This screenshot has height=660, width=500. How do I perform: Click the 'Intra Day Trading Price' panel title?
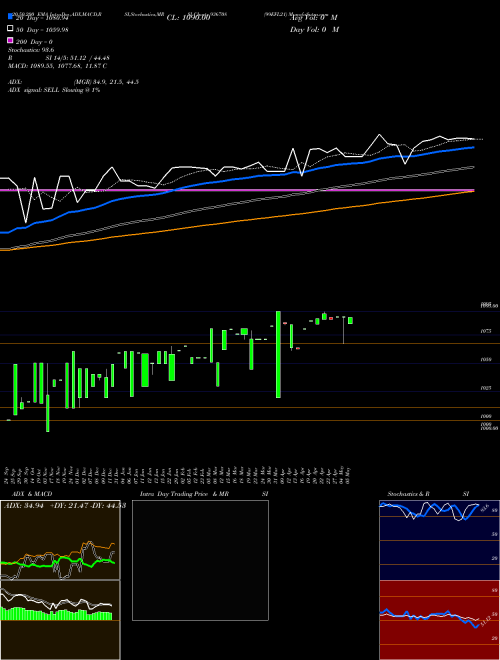pyautogui.click(x=174, y=494)
